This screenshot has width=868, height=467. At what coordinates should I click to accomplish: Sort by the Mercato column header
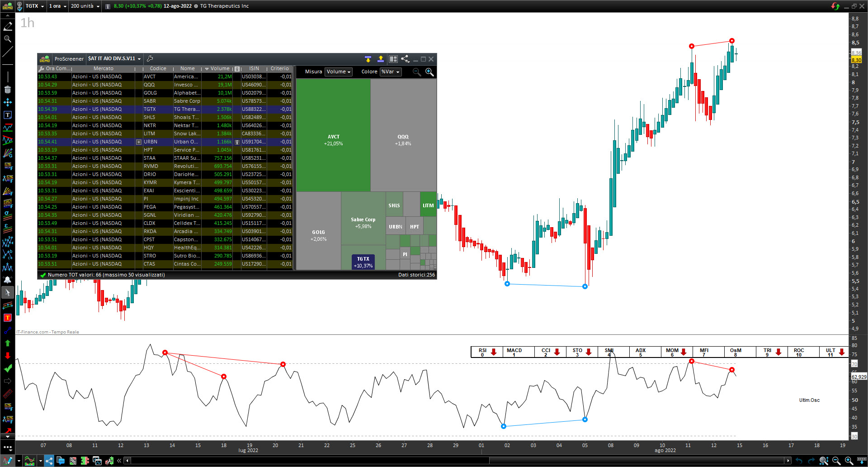point(104,69)
